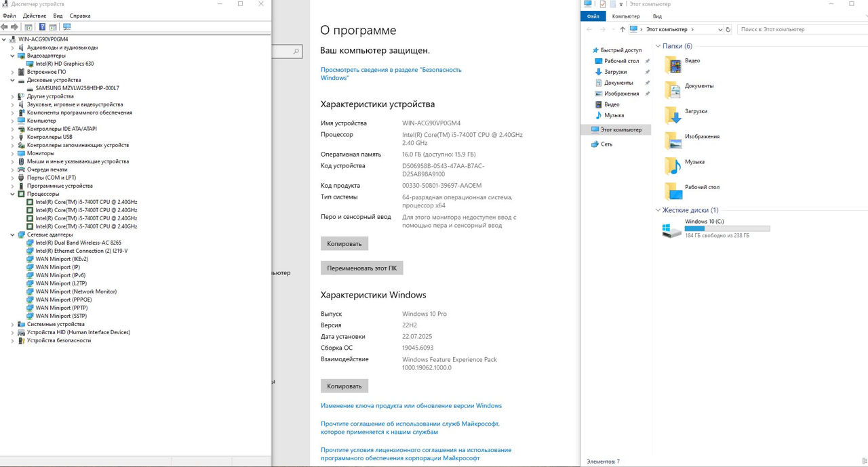Open the address bar history dropdown
The height and width of the screenshot is (467, 868).
[719, 30]
